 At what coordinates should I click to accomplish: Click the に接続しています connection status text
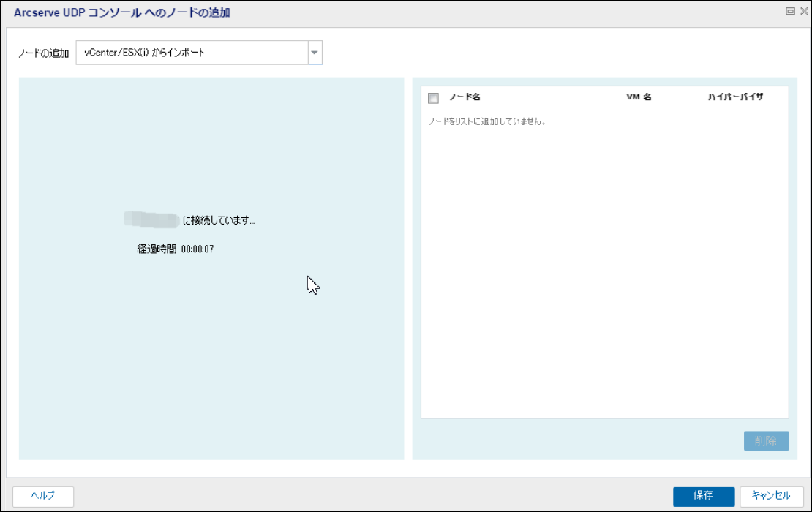click(x=219, y=220)
